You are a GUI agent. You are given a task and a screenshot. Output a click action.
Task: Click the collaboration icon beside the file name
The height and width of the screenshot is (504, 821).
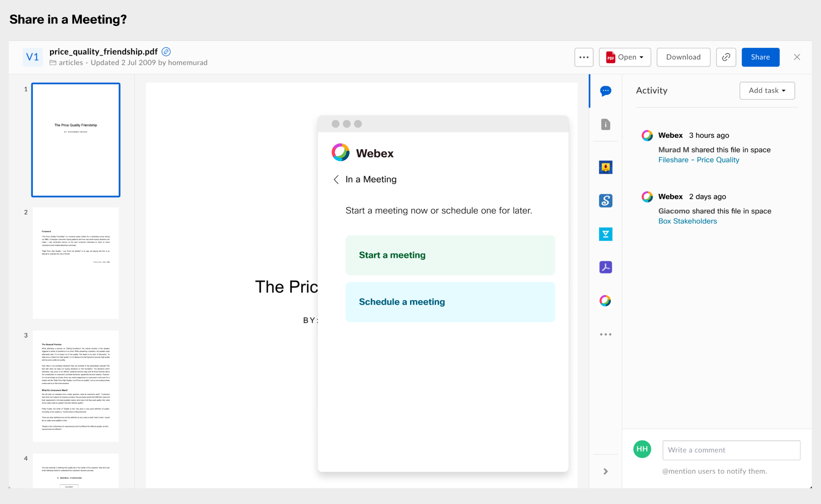[167, 51]
